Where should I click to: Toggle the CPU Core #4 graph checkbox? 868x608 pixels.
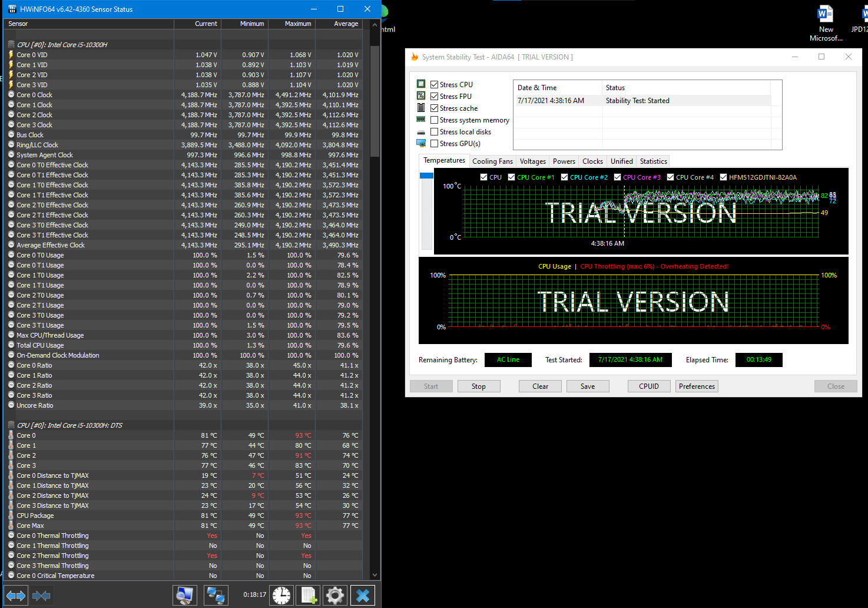point(670,177)
